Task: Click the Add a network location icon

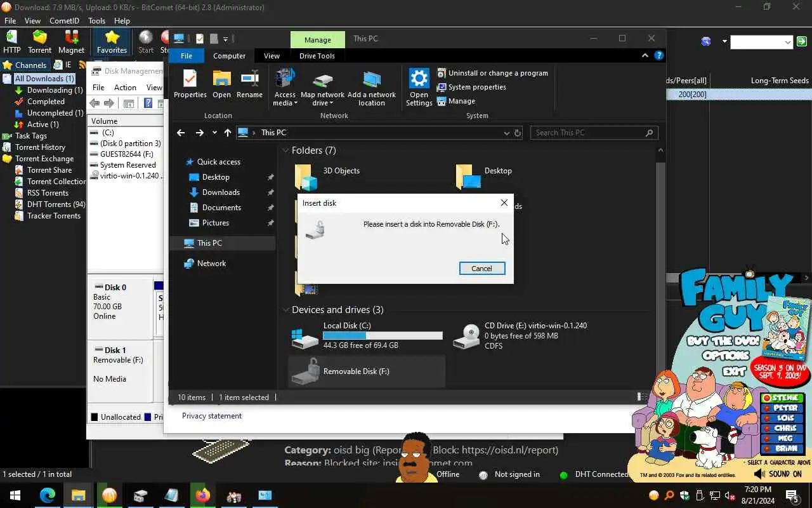Action: (371, 88)
